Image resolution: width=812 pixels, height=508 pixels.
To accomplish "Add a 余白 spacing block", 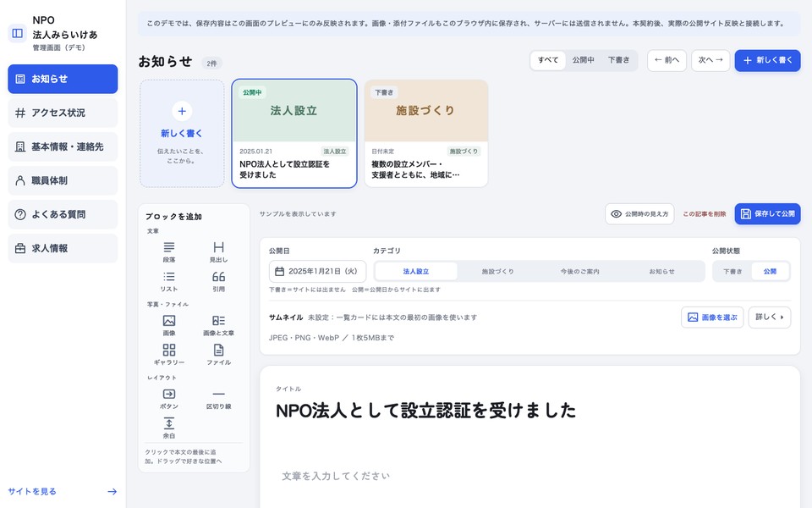I will 169,428.
